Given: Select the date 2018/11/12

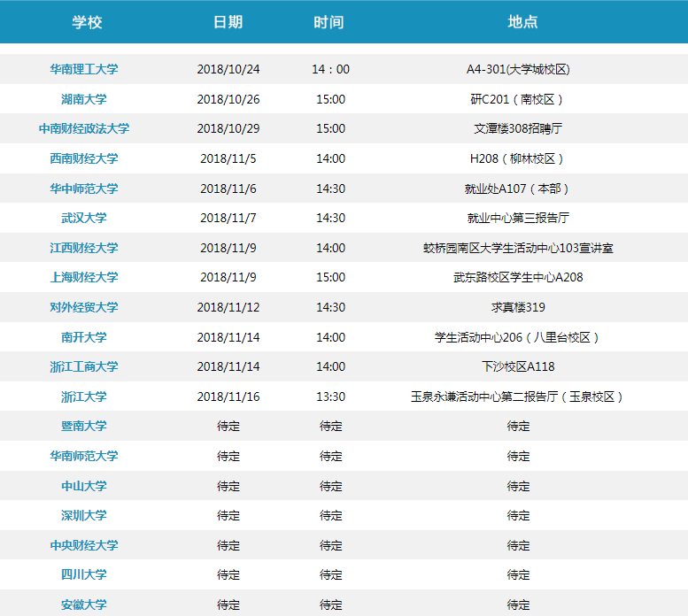Looking at the screenshot, I should (x=228, y=307).
